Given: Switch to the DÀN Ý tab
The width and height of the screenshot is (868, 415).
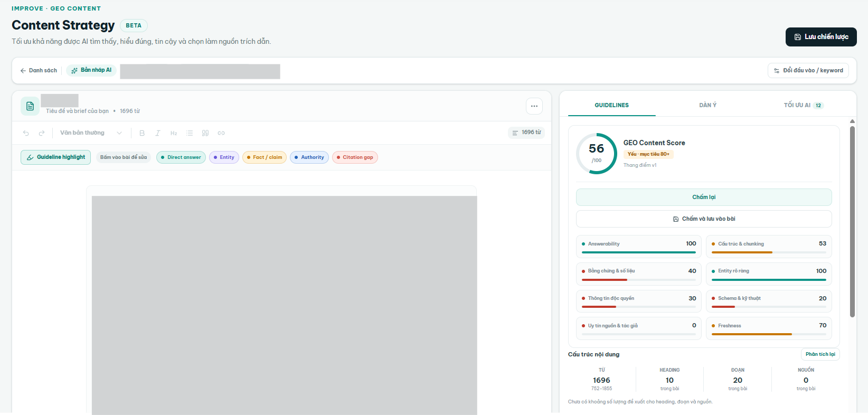Looking at the screenshot, I should (x=707, y=105).
